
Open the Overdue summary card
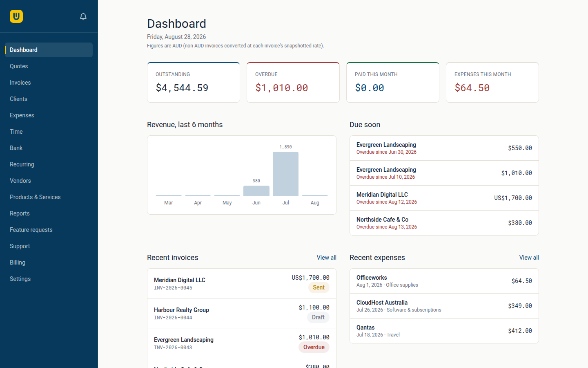[293, 82]
